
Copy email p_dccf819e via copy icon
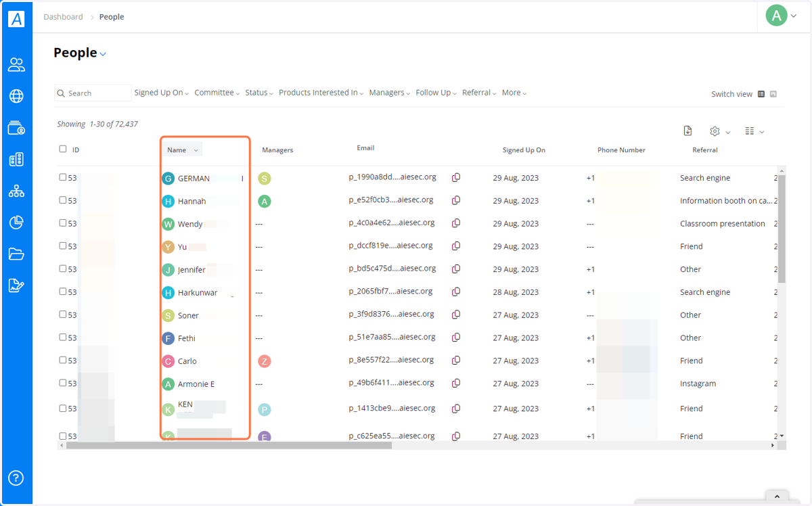coord(456,246)
